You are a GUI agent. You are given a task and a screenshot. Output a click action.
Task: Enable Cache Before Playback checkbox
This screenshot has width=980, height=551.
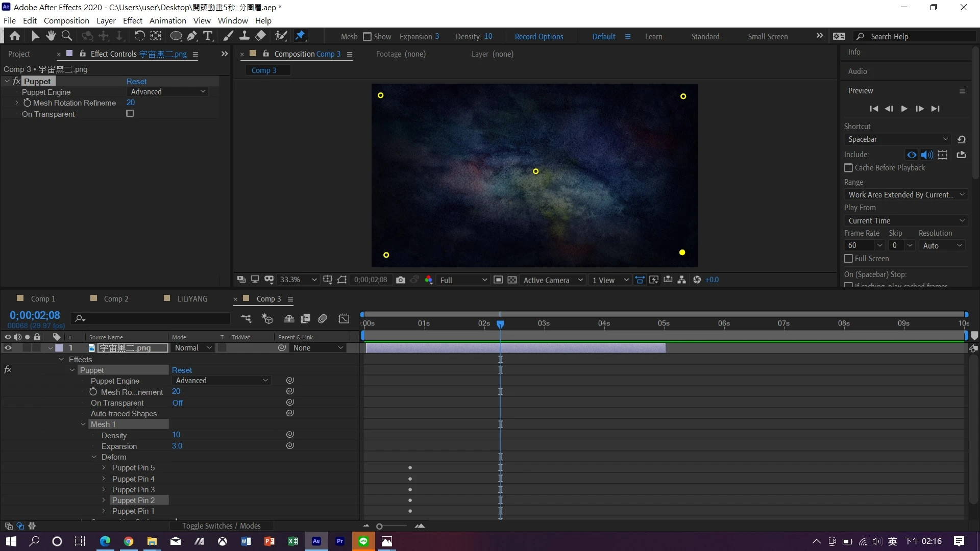pos(848,168)
